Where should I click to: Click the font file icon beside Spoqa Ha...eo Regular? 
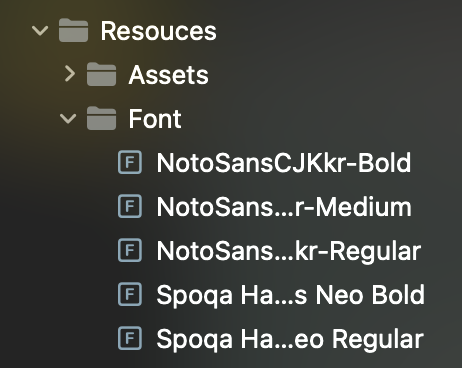tap(130, 338)
